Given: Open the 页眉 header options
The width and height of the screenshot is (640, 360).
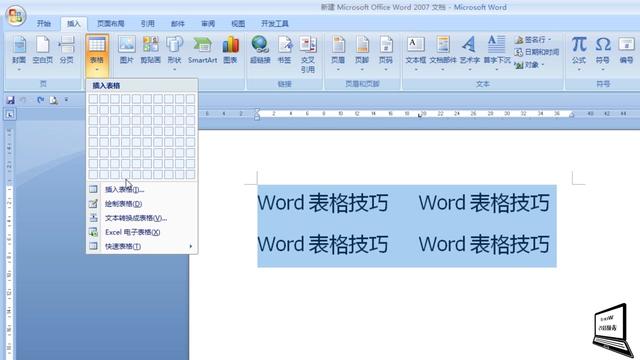Looking at the screenshot, I should [338, 53].
